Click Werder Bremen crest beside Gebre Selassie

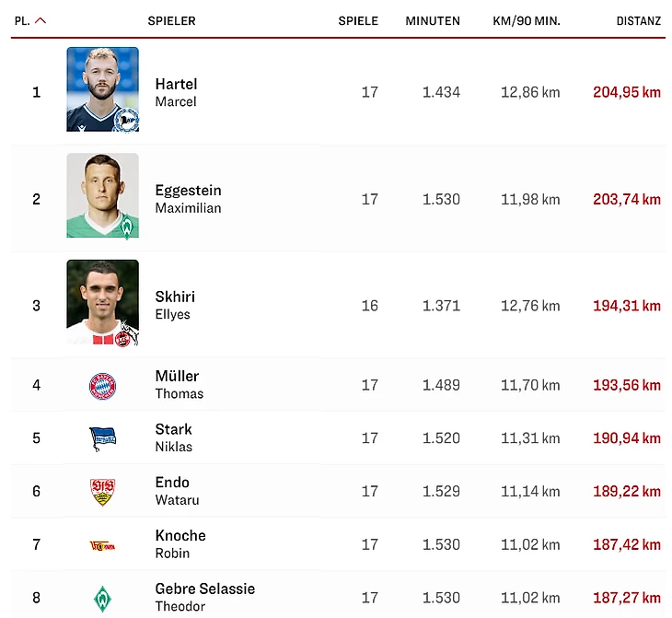(102, 599)
